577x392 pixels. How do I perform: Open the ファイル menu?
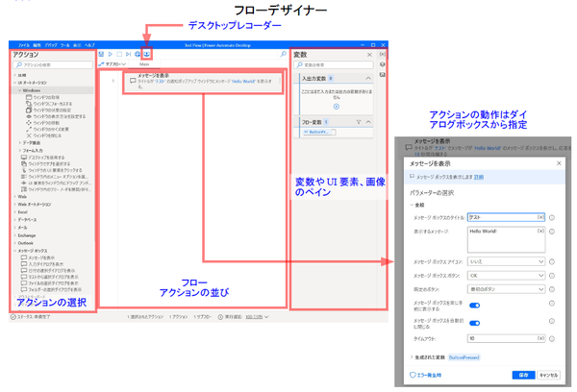point(24,45)
